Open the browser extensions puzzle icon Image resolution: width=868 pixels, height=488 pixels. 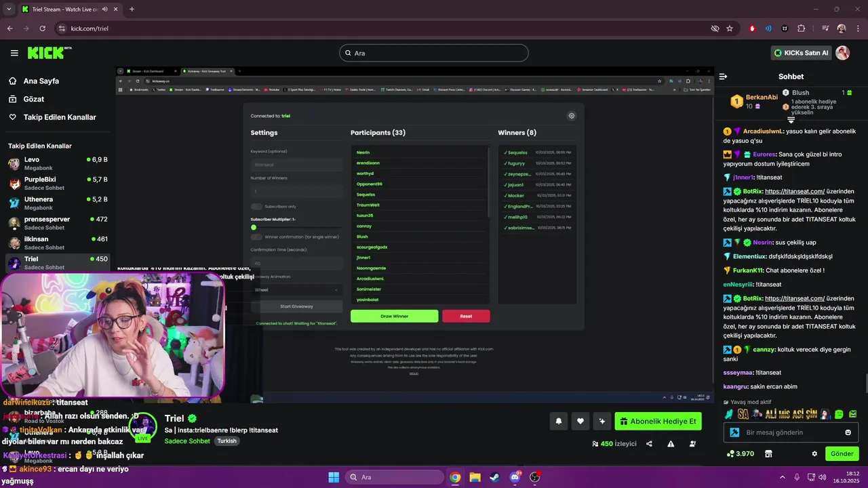801,28
